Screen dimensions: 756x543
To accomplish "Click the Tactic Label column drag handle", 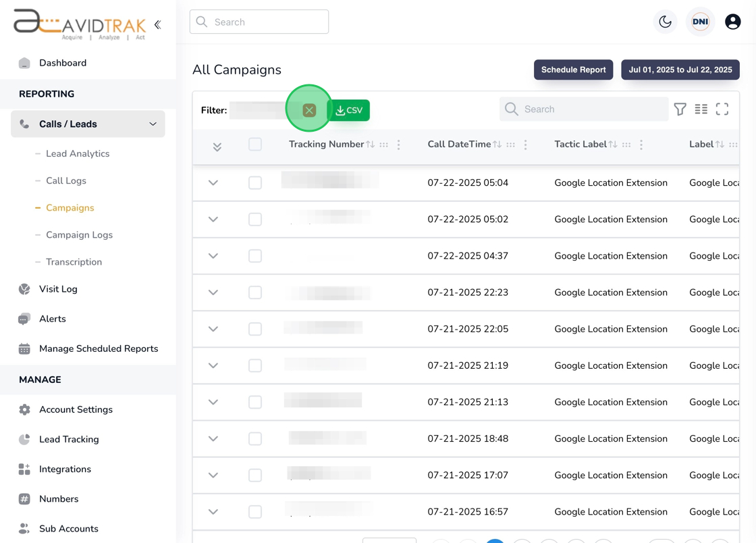I will click(626, 145).
